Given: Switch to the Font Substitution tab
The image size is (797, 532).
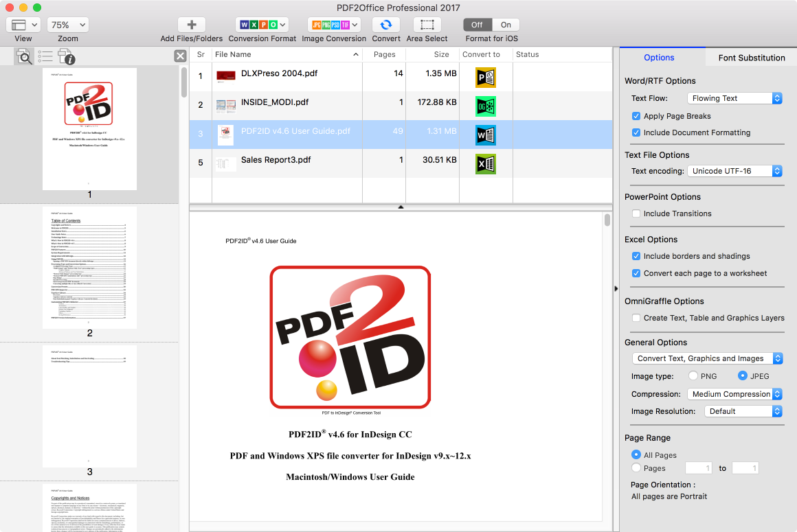Looking at the screenshot, I should (751, 58).
